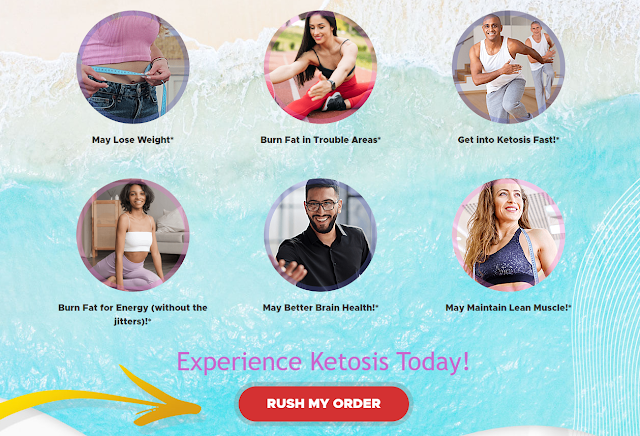Click the Get into Ketosis Fast caption
This screenshot has width=640, height=436.
[x=508, y=140]
